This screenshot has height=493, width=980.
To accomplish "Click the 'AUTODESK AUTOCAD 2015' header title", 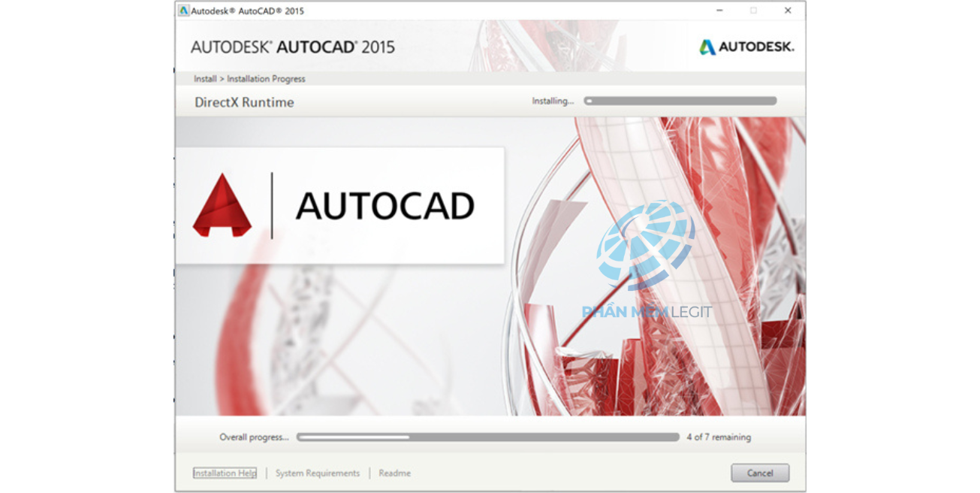I will click(293, 47).
